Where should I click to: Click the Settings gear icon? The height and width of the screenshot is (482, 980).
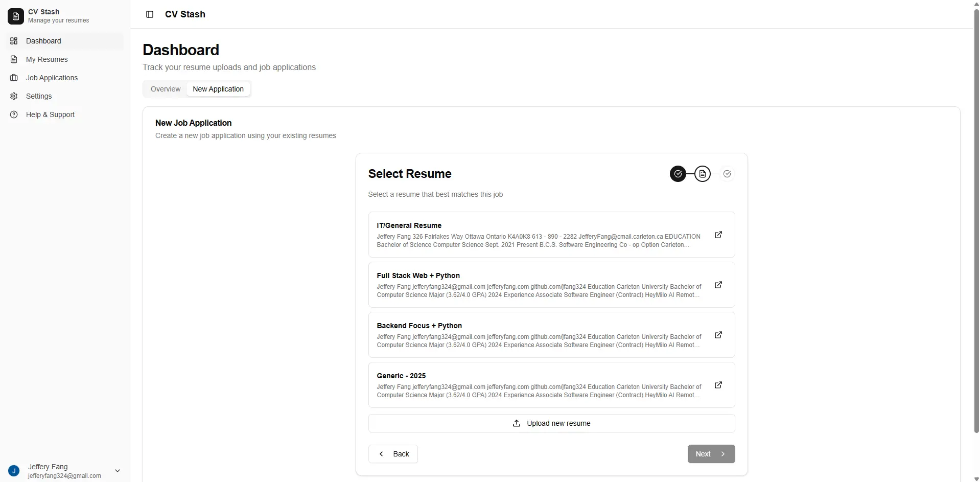pos(14,96)
